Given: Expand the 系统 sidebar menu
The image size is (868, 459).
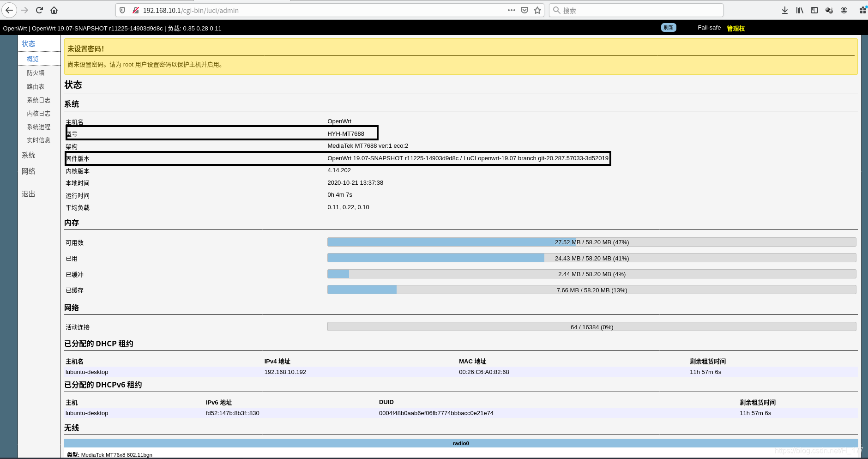Looking at the screenshot, I should click(x=29, y=155).
